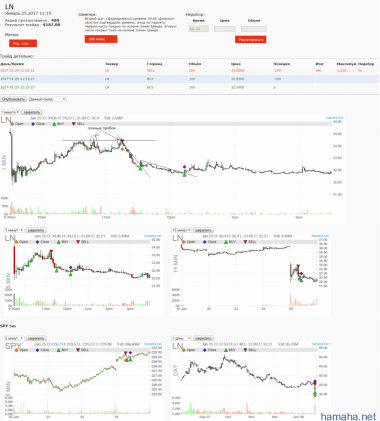Click the red Edit notes button
The height and width of the screenshot is (421, 380).
[101, 39]
